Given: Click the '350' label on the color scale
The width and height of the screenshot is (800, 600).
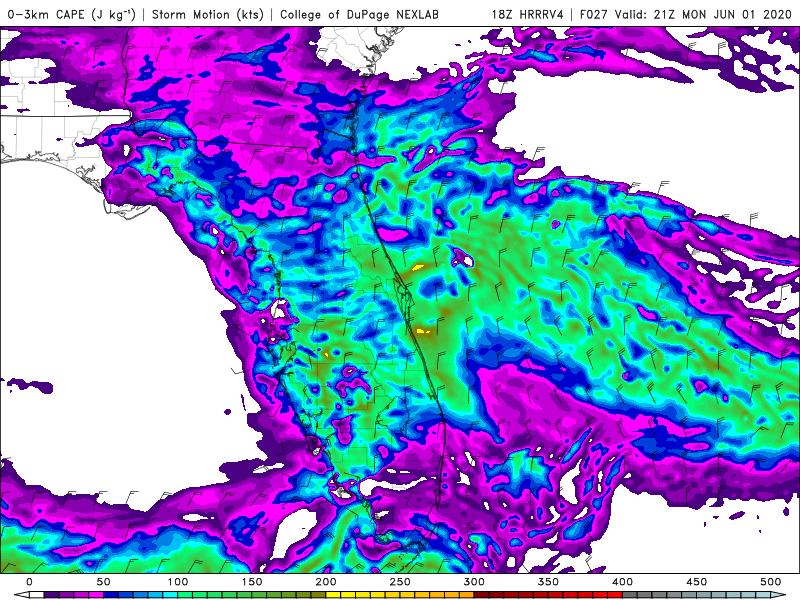Looking at the screenshot, I should [548, 582].
